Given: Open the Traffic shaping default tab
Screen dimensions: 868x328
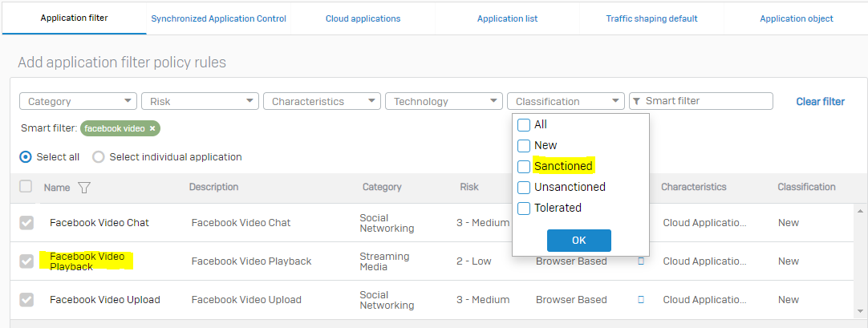Looking at the screenshot, I should pyautogui.click(x=651, y=18).
